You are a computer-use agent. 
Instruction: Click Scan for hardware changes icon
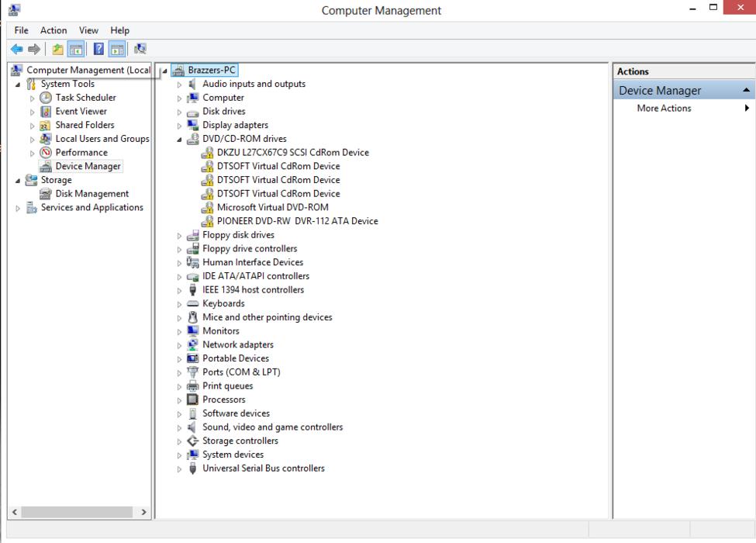tap(140, 49)
